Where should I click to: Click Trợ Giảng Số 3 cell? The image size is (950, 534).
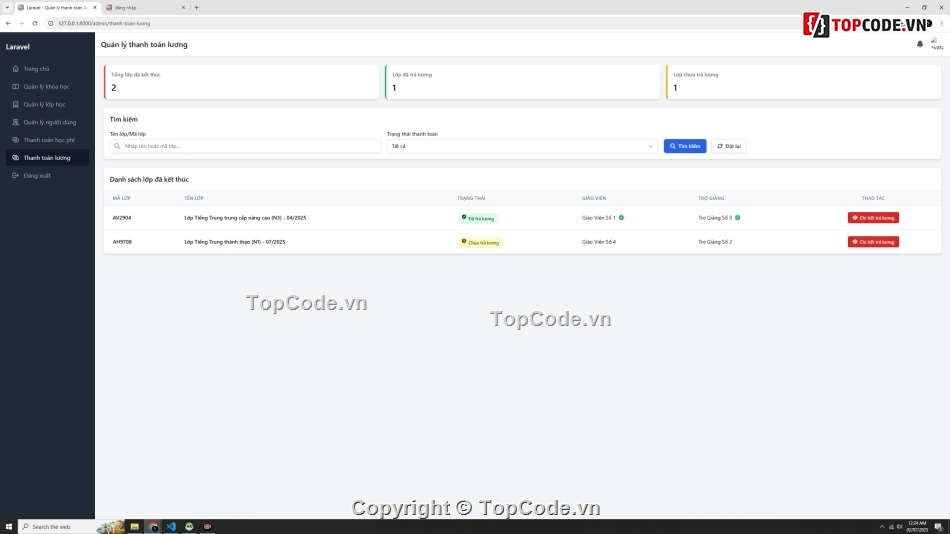(715, 218)
